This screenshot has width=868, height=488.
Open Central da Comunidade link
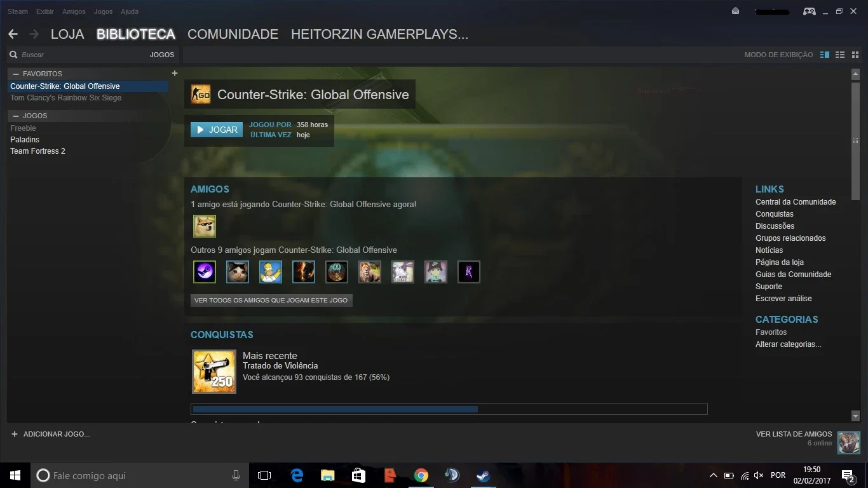coord(796,202)
